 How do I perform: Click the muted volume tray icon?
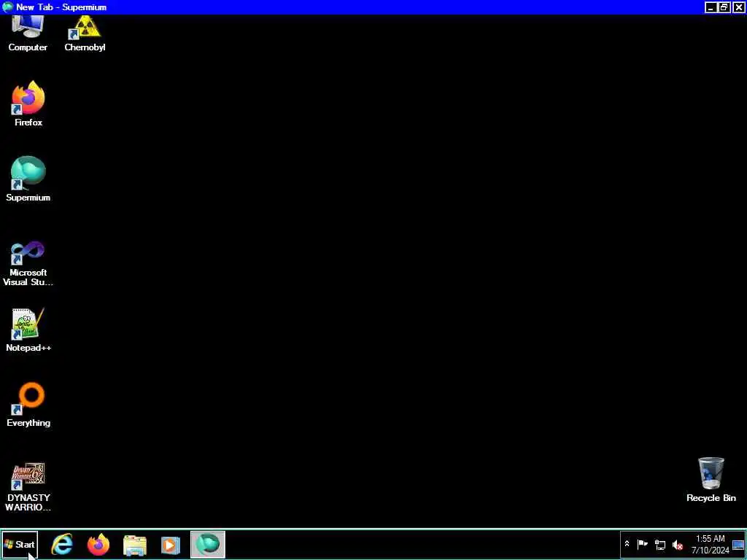click(x=678, y=545)
